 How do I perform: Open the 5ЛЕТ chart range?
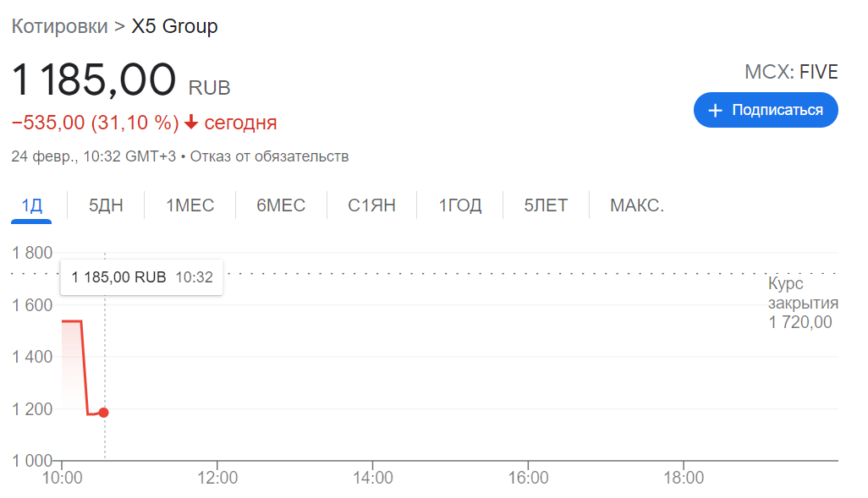[x=546, y=205]
